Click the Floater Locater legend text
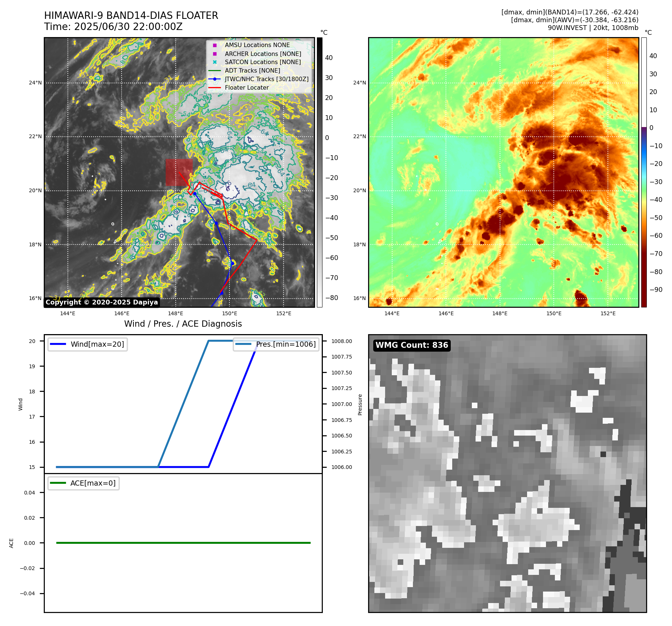This screenshot has height=626, width=672. click(x=247, y=88)
